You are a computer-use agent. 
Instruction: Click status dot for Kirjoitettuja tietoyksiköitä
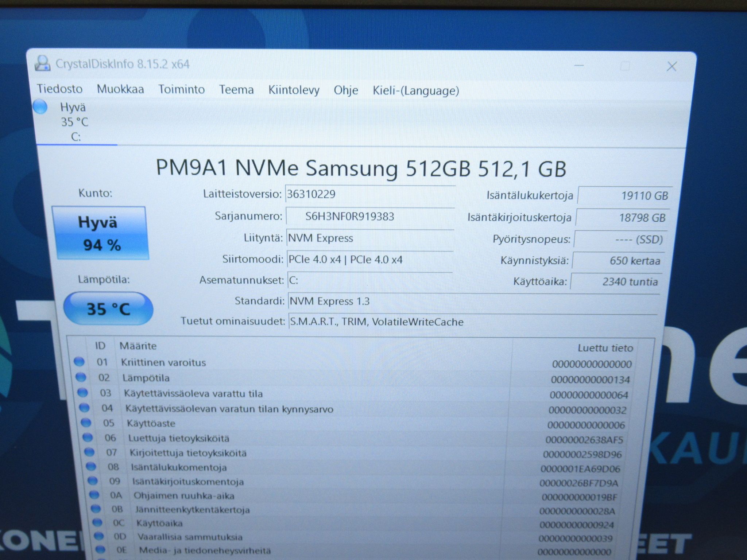pos(89,452)
